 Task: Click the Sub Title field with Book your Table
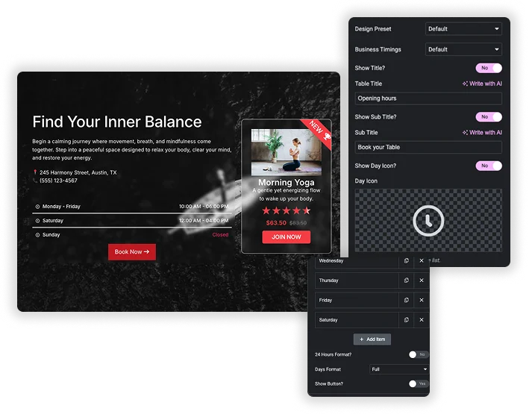point(428,147)
